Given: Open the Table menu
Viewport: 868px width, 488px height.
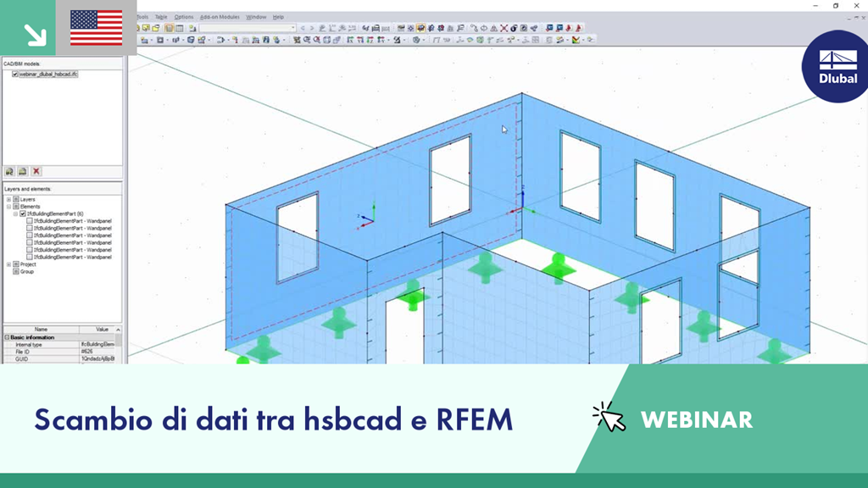Looking at the screenshot, I should tap(161, 17).
